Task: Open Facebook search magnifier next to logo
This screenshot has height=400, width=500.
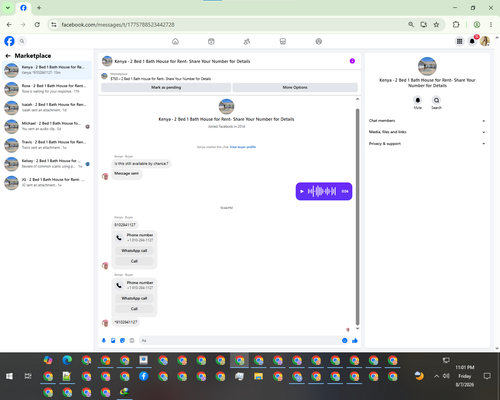Action: pos(22,41)
